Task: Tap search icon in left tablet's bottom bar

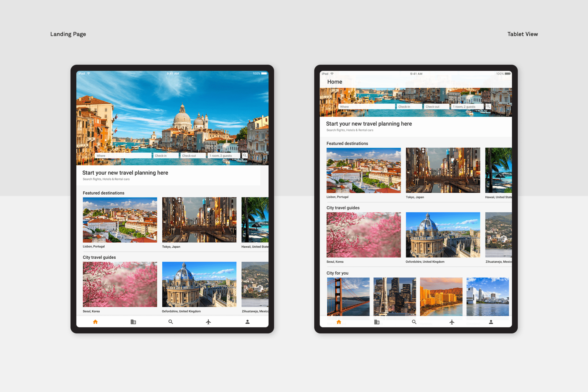Action: coord(171,322)
